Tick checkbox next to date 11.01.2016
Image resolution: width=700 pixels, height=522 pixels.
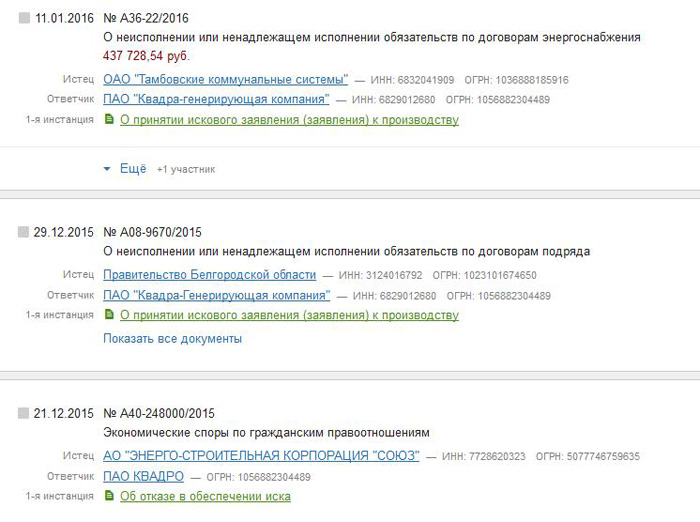tap(24, 18)
